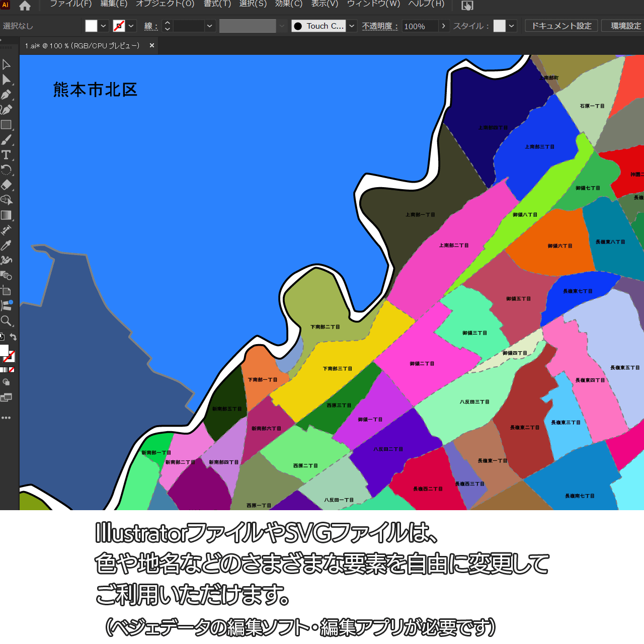Screen dimensions: 644x644
Task: Swap fill and stroke colors
Action: [14, 337]
